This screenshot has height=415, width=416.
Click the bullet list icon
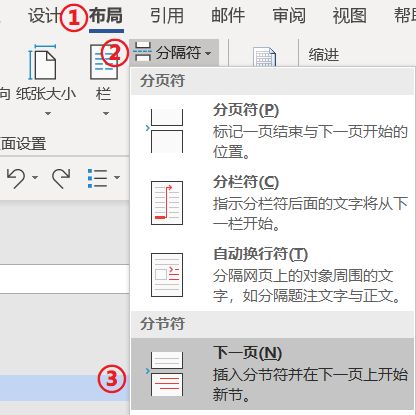[97, 178]
